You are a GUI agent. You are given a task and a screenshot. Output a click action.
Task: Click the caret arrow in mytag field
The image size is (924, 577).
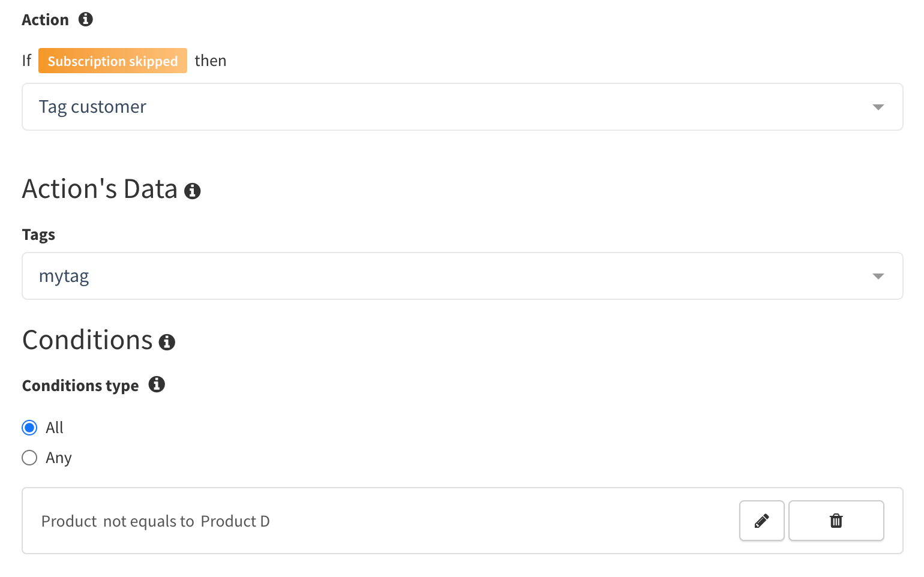click(878, 277)
